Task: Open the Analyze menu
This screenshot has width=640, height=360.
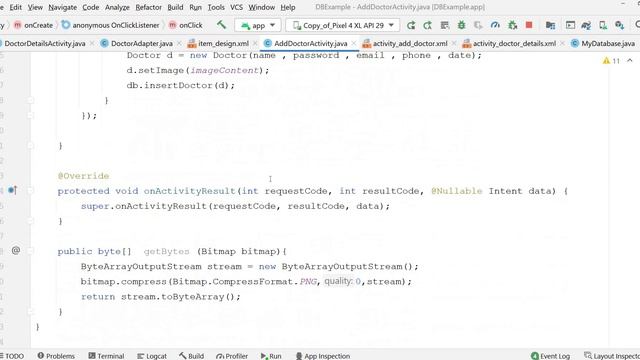Action: 117,7
